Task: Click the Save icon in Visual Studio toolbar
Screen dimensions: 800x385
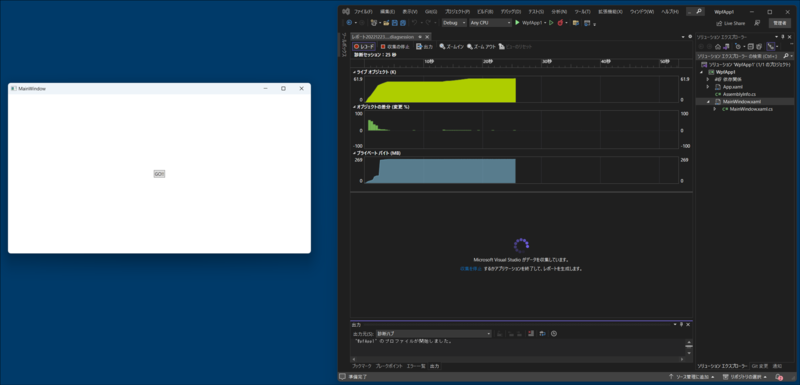Action: click(395, 23)
